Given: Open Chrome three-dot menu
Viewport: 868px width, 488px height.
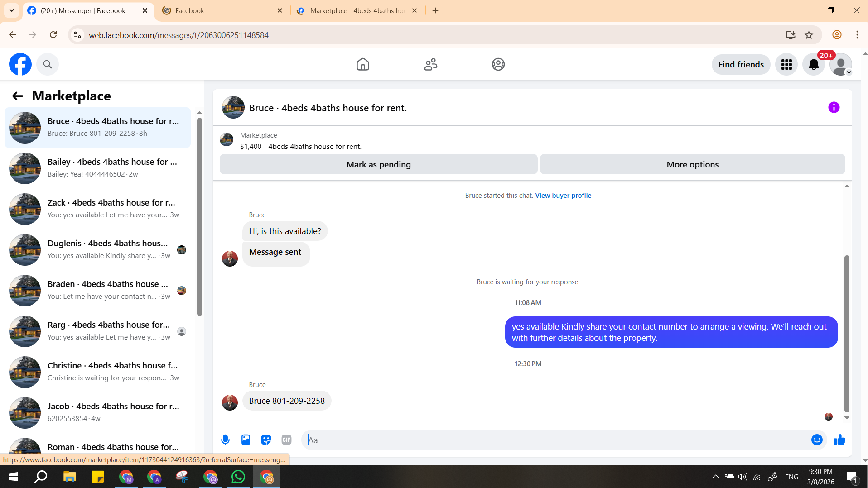Looking at the screenshot, I should click(857, 35).
